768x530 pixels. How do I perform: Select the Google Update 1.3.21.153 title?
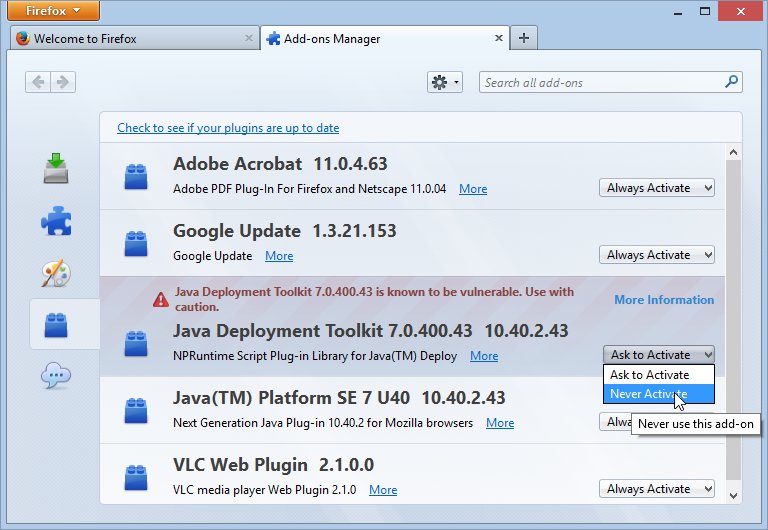coord(285,231)
